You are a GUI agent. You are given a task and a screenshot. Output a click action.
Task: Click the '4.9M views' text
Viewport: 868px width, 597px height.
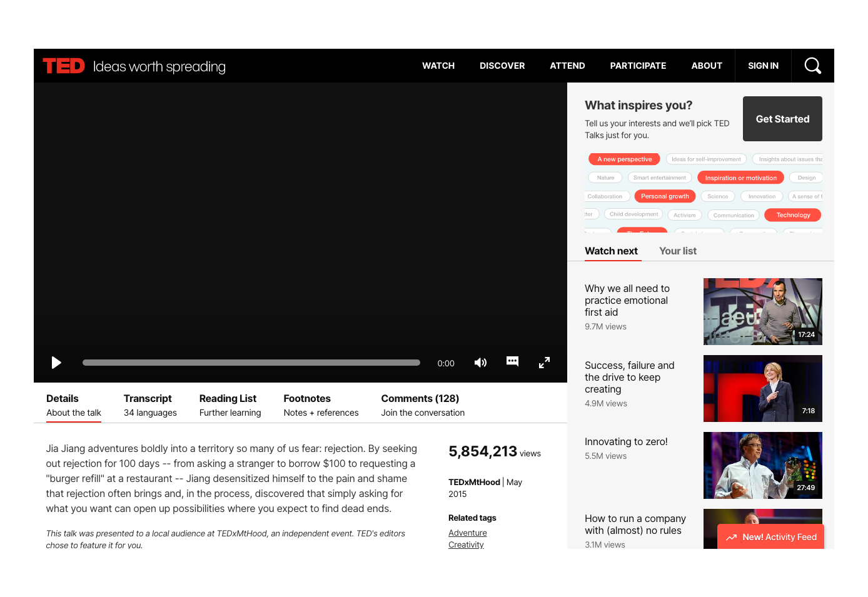click(606, 403)
